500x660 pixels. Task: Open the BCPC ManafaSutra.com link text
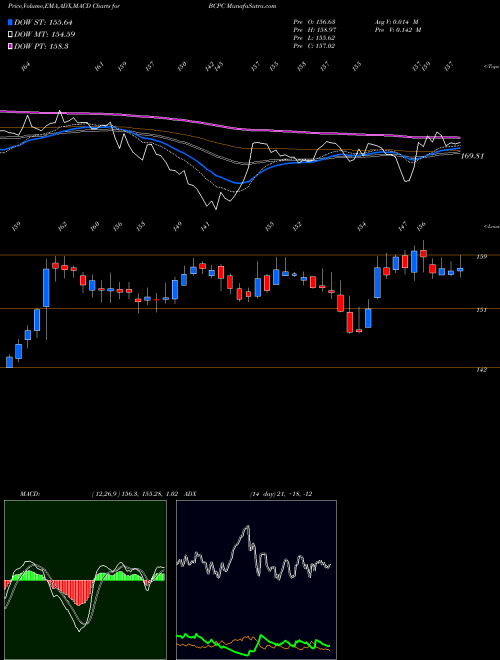pos(242,6)
